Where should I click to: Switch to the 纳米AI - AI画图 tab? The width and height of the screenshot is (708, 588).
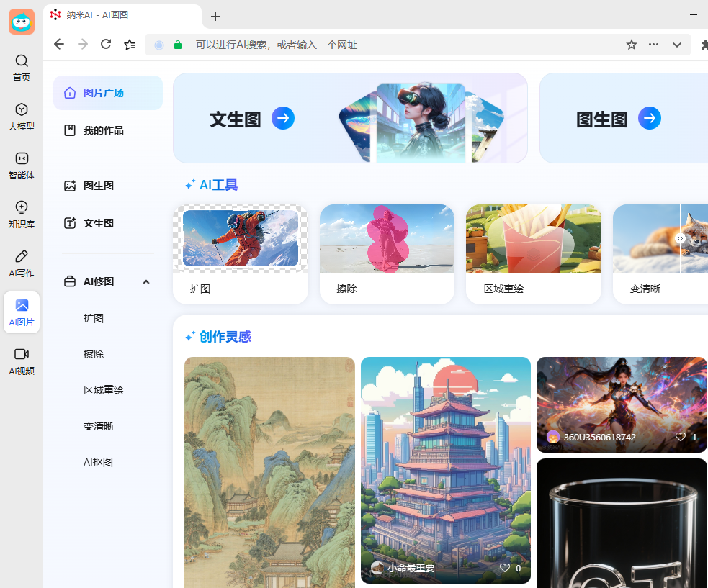[123, 16]
